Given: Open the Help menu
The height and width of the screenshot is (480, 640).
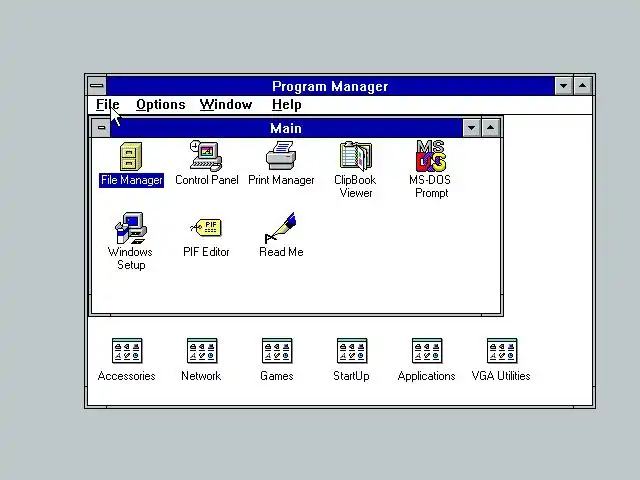Looking at the screenshot, I should point(287,104).
